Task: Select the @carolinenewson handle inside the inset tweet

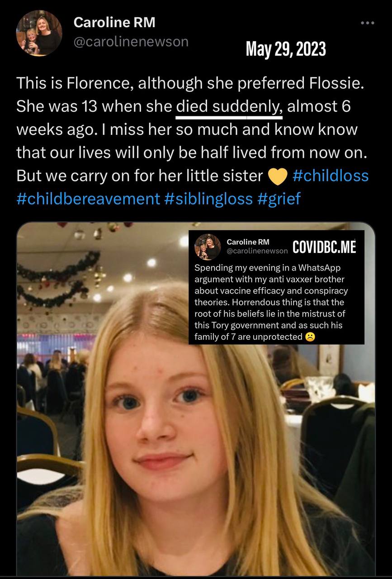Action: point(257,251)
